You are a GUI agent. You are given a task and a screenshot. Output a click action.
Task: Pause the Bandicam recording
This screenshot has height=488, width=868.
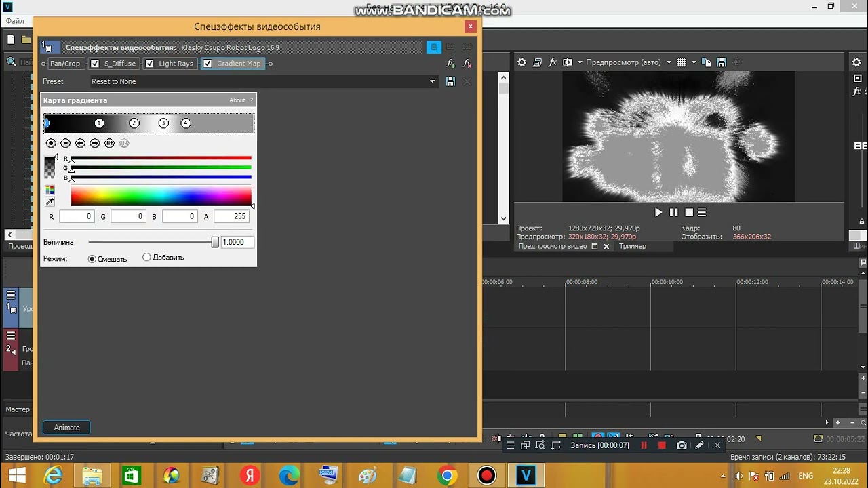coord(644,445)
